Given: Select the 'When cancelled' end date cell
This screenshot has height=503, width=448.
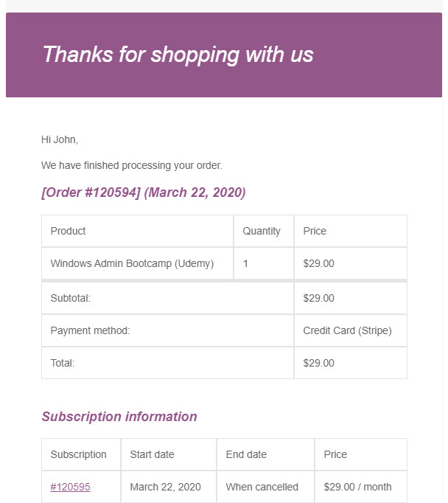Looking at the screenshot, I should tap(262, 487).
